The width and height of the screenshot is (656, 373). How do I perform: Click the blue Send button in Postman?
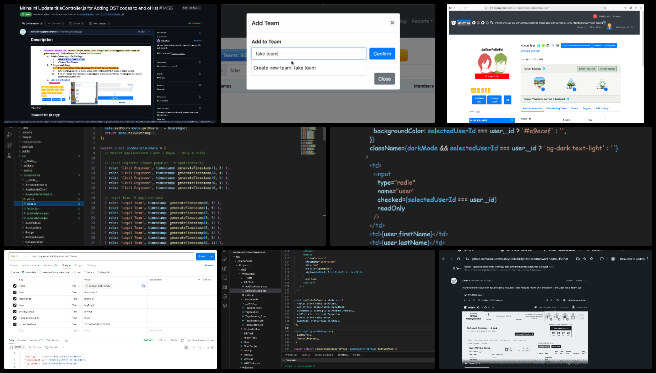click(x=202, y=256)
